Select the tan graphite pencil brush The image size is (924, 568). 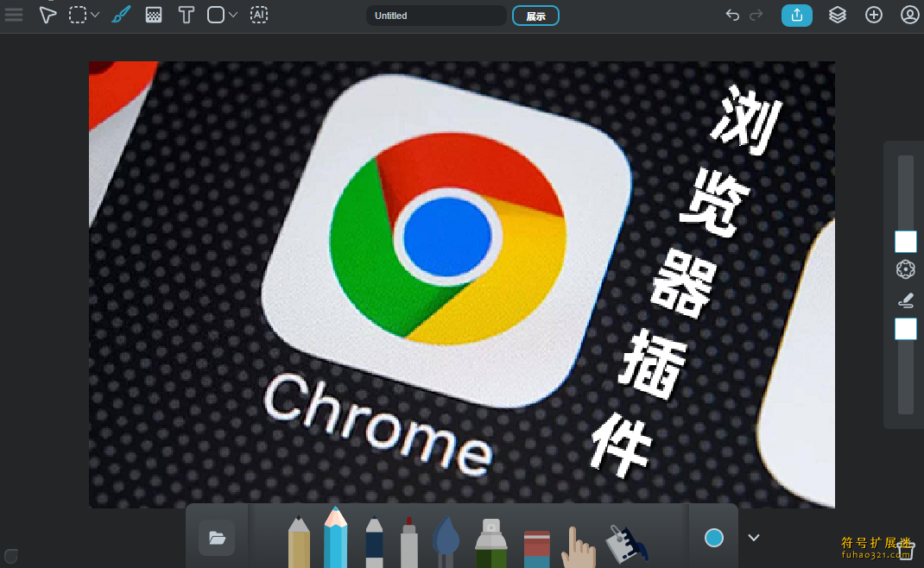coord(299,542)
